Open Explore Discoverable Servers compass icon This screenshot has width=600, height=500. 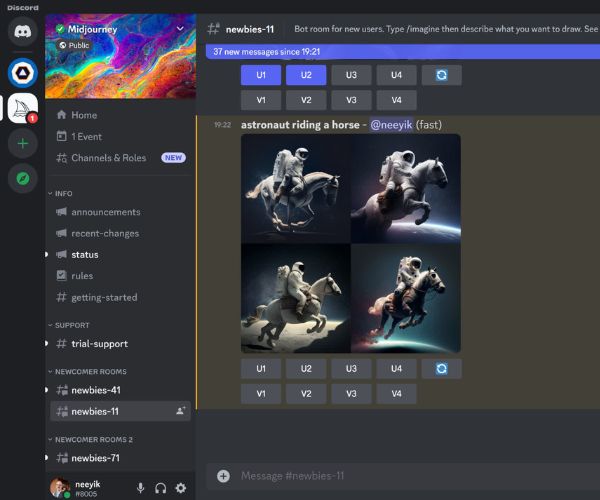point(22,179)
